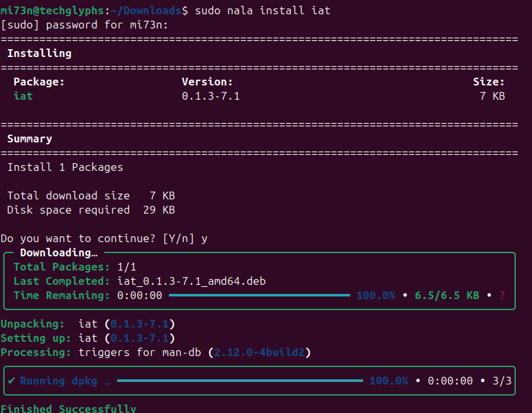Click the 3/3 step counter

[502, 381]
